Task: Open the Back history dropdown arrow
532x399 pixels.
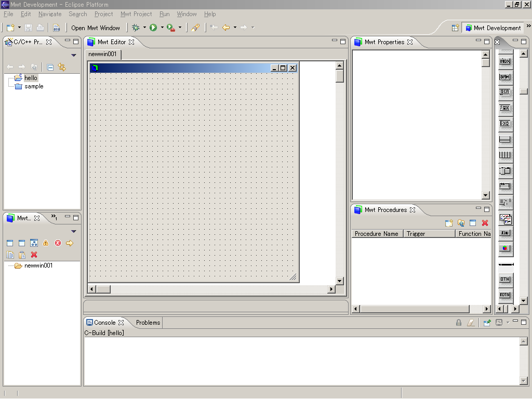Action: pyautogui.click(x=235, y=28)
